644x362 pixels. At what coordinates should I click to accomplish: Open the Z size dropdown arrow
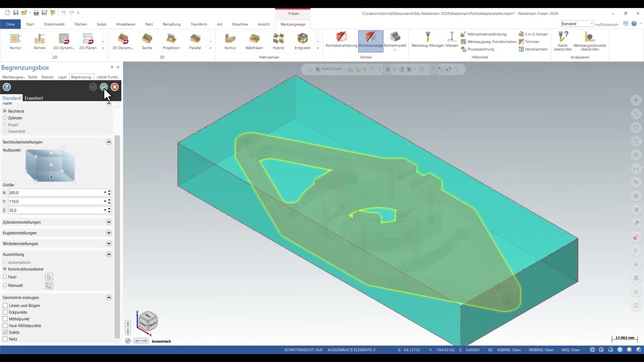[x=105, y=210]
